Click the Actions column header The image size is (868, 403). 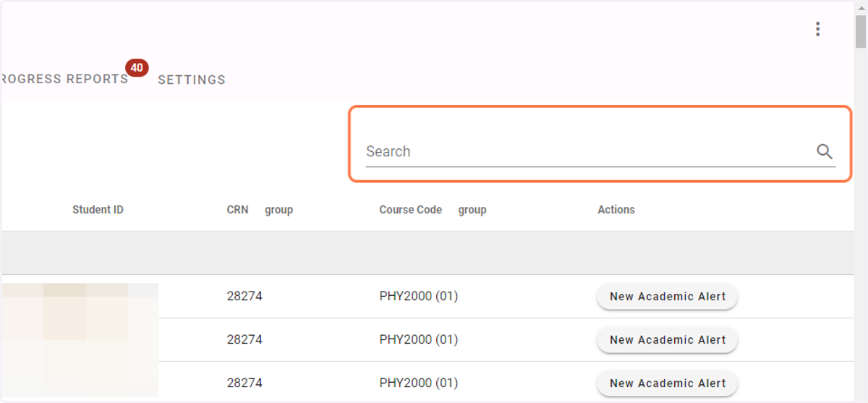616,210
